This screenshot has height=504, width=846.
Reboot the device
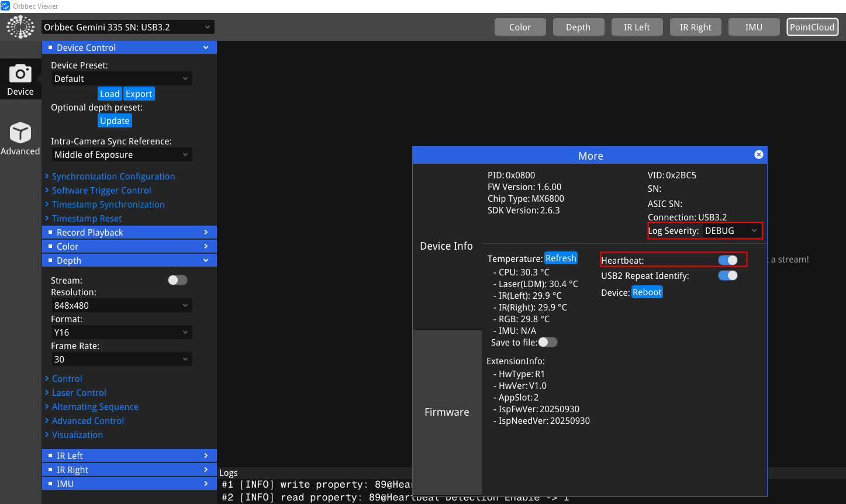point(647,292)
